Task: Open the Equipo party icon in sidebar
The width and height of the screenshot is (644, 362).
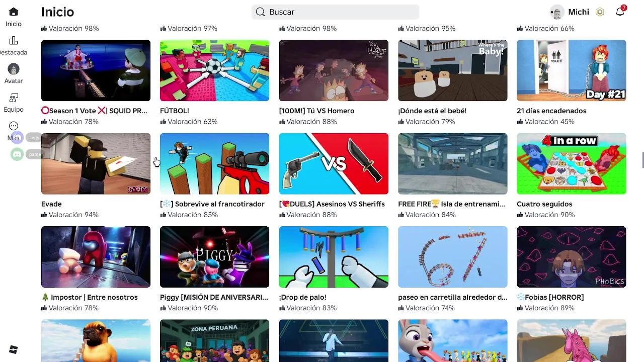Action: pyautogui.click(x=14, y=98)
